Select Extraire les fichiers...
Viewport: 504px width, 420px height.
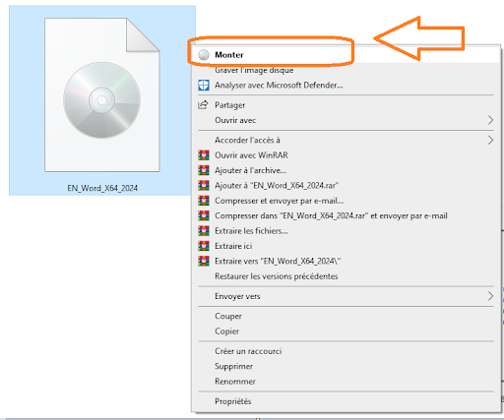coord(346,231)
